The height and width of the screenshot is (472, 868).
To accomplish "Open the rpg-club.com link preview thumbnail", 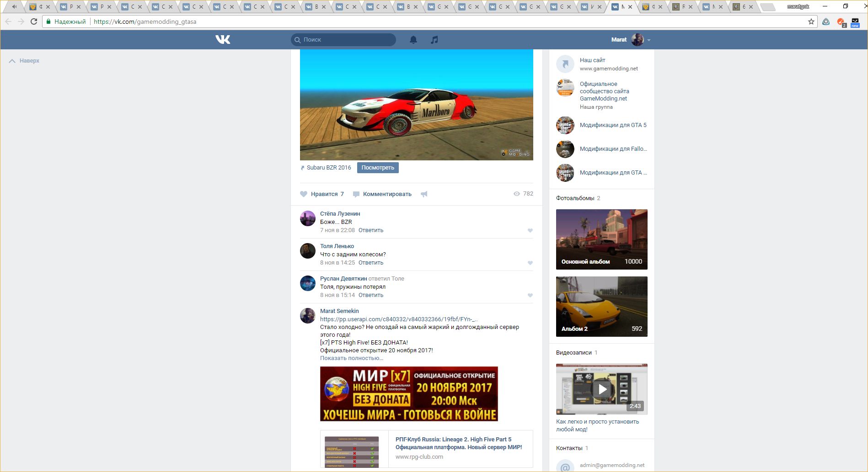I will [352, 451].
